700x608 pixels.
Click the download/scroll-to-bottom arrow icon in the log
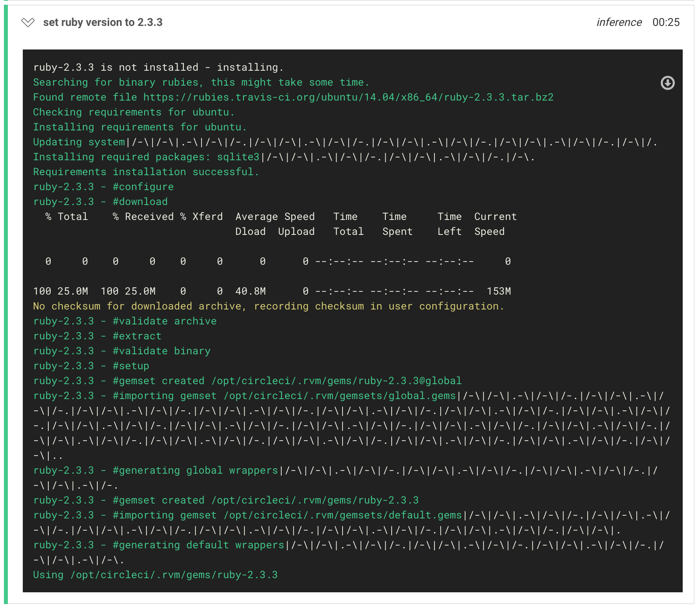pyautogui.click(x=667, y=83)
